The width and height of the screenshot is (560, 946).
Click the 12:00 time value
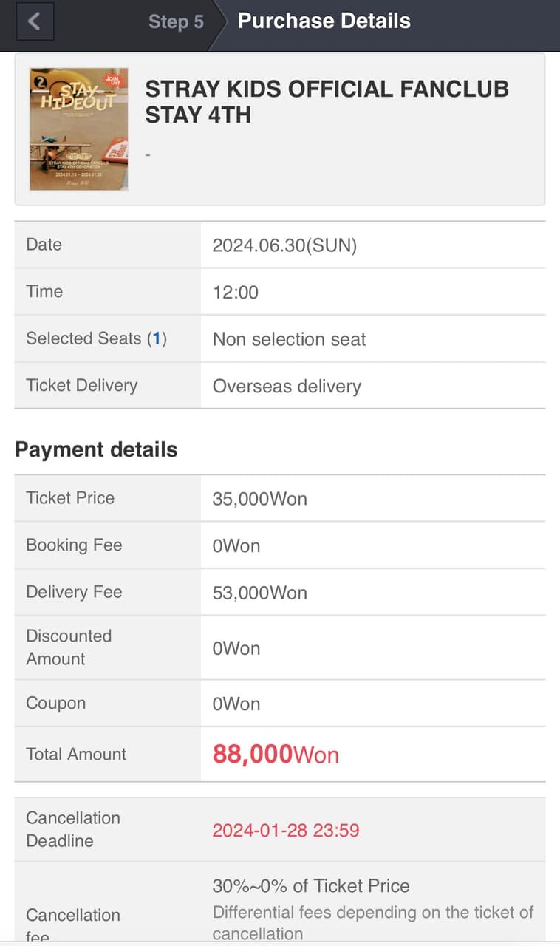[x=236, y=292]
